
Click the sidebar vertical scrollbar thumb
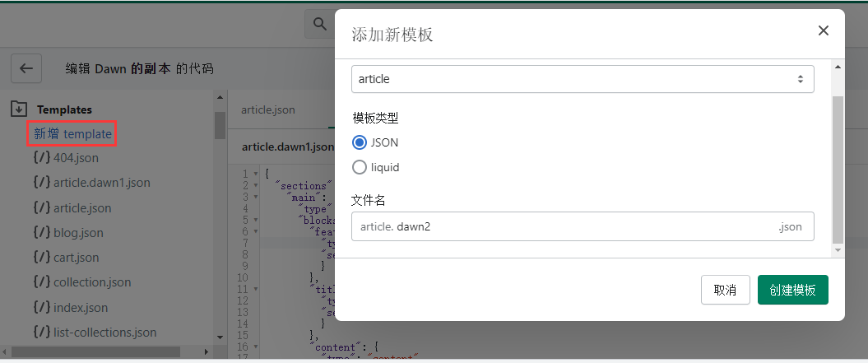[220, 124]
